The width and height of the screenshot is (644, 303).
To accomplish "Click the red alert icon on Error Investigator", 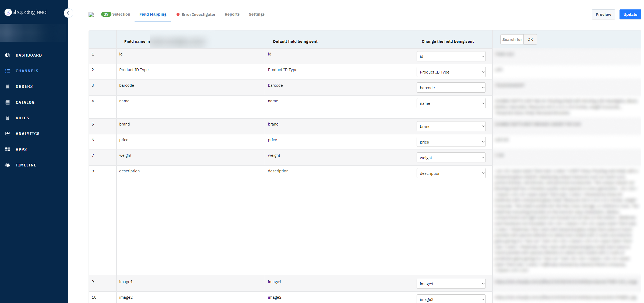I will [x=178, y=14].
